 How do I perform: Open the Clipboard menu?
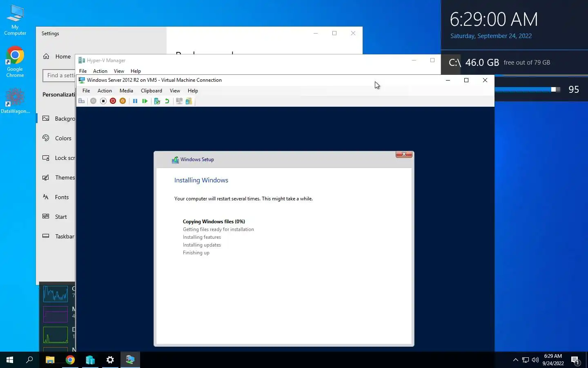click(x=151, y=91)
